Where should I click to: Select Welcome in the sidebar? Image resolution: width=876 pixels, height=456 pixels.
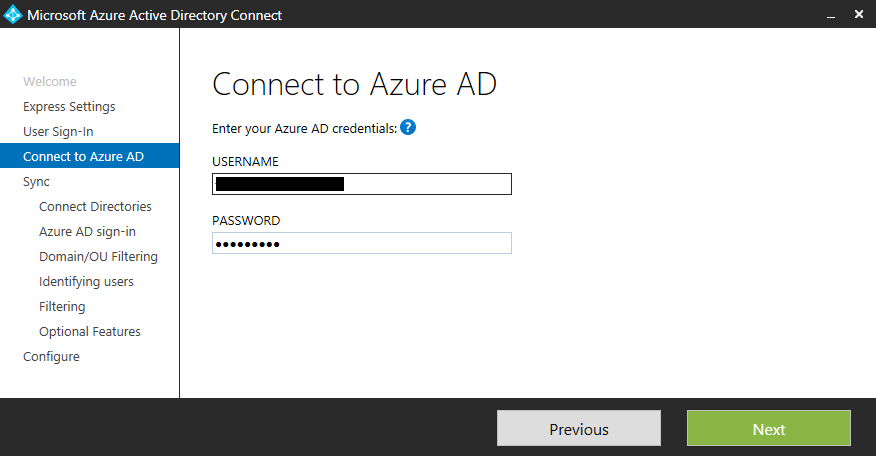(x=50, y=82)
